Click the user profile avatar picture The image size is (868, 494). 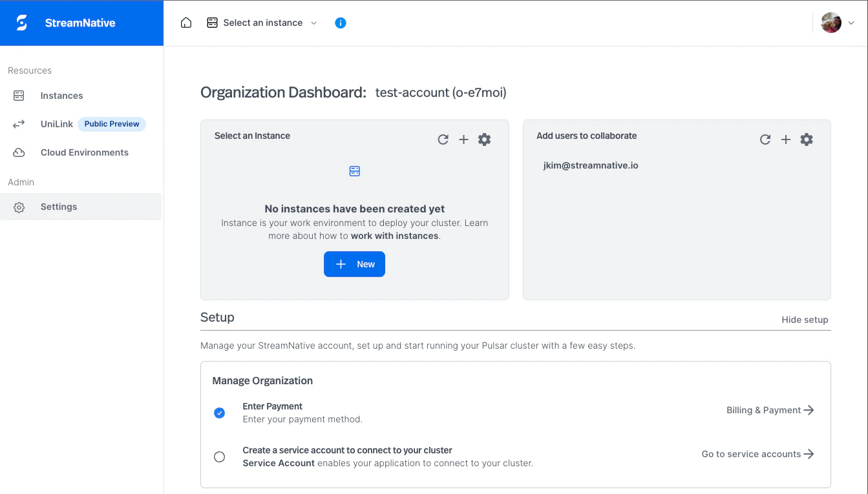[x=831, y=22]
